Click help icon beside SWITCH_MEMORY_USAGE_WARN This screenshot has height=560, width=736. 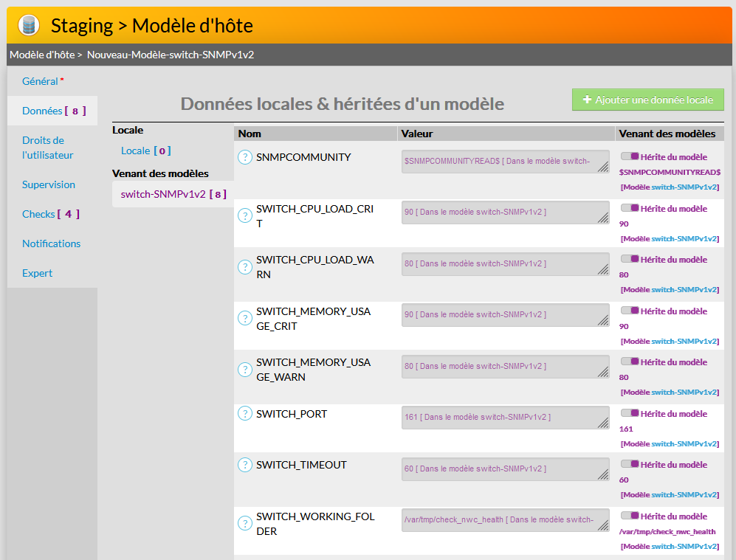245,369
